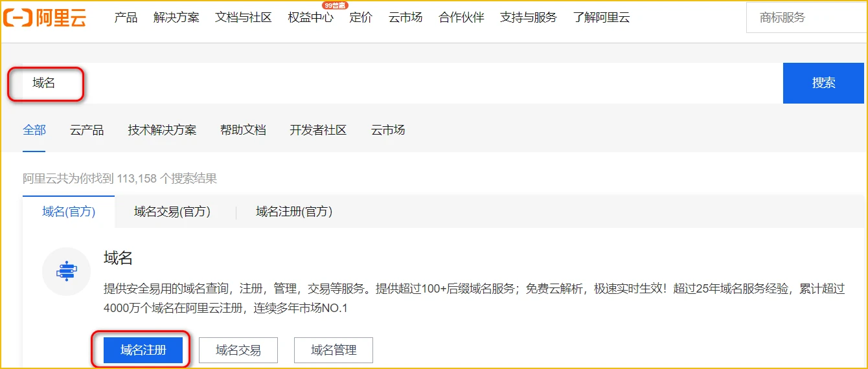The width and height of the screenshot is (868, 369).
Task: Open the 权益中心 menu item
Action: [x=311, y=18]
